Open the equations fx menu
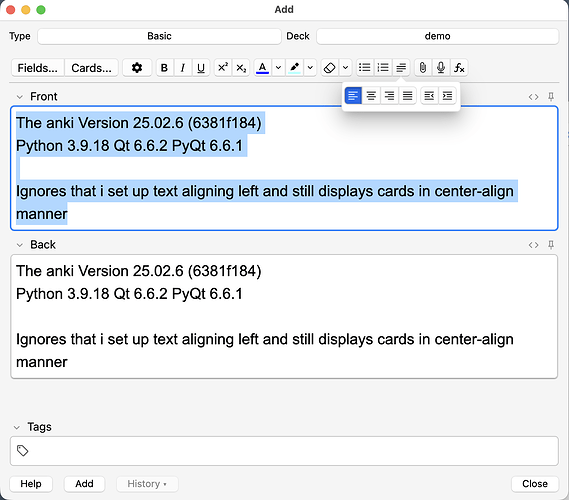 click(459, 68)
